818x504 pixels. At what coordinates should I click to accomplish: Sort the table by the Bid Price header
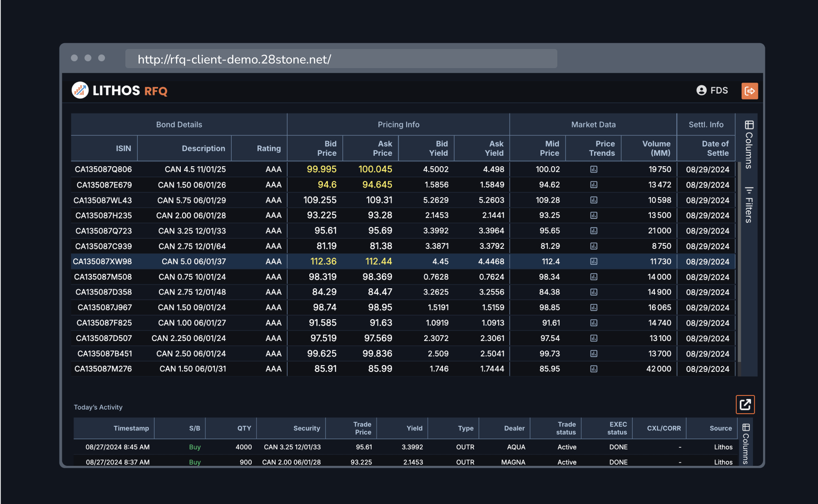click(x=326, y=148)
